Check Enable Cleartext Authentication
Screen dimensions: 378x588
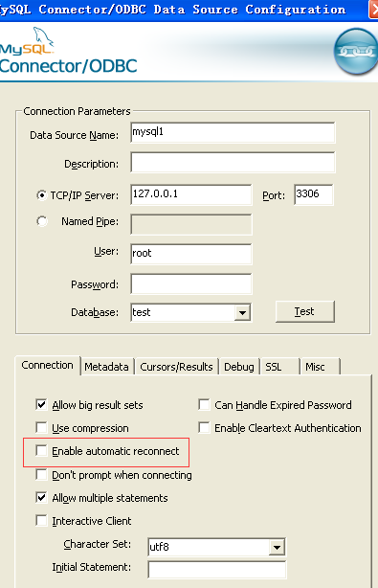204,427
